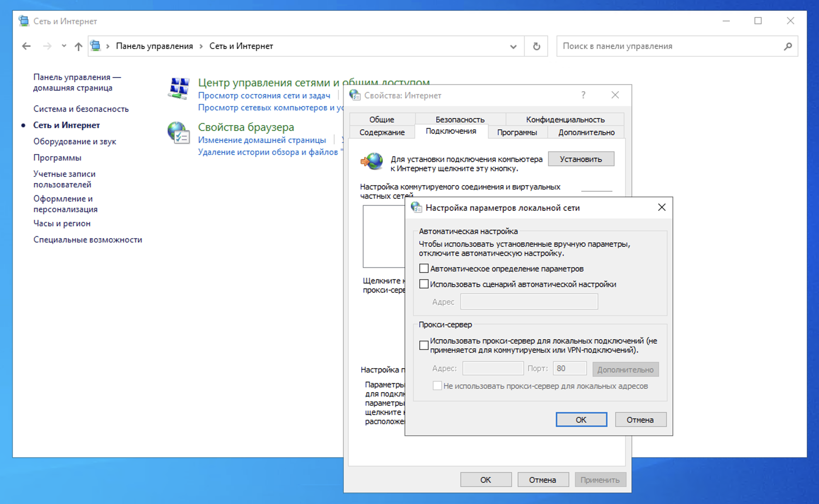Click the Browser Properties globe icon

point(178,133)
